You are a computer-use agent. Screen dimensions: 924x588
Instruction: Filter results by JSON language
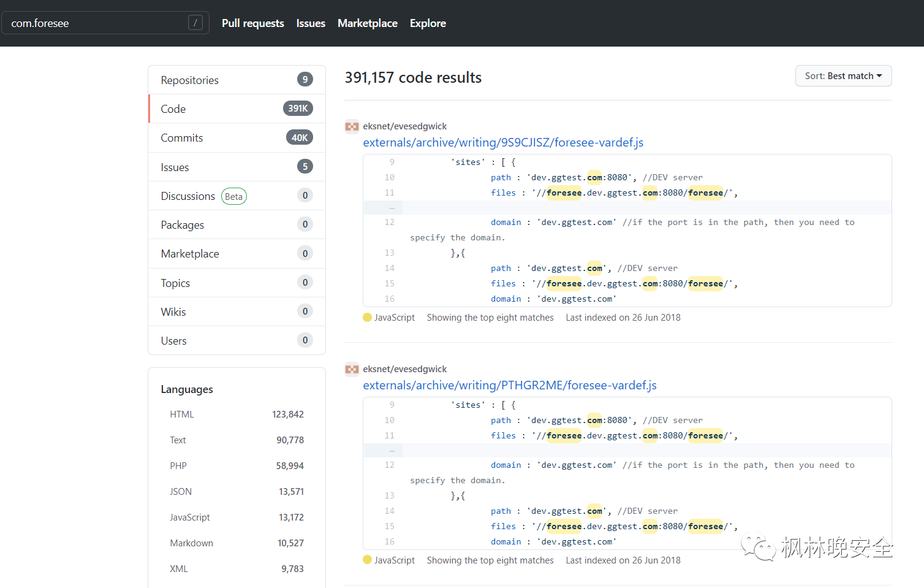click(x=237, y=492)
